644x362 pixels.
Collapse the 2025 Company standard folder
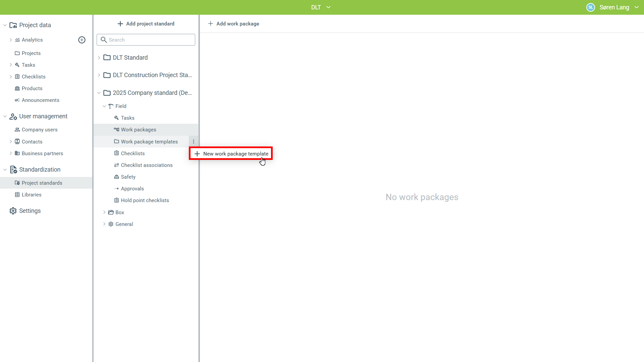tap(99, 93)
